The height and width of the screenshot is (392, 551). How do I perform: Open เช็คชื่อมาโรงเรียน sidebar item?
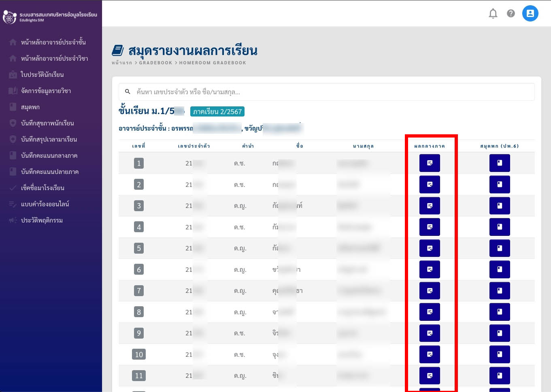point(43,188)
